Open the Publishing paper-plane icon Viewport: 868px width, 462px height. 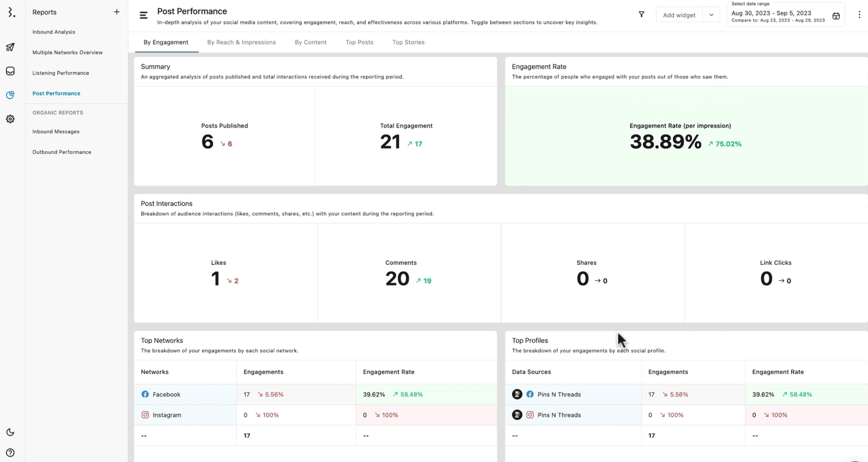coord(10,47)
